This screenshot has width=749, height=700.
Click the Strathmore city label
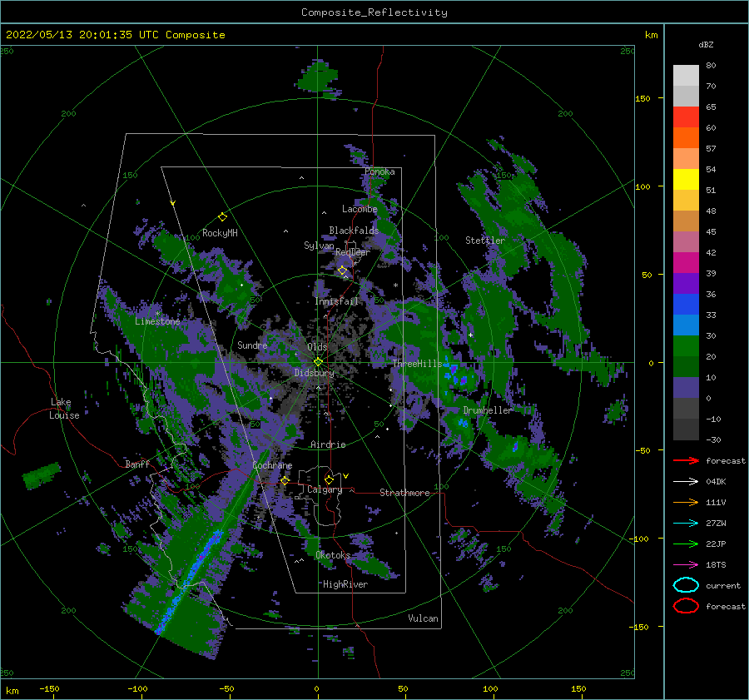click(404, 493)
